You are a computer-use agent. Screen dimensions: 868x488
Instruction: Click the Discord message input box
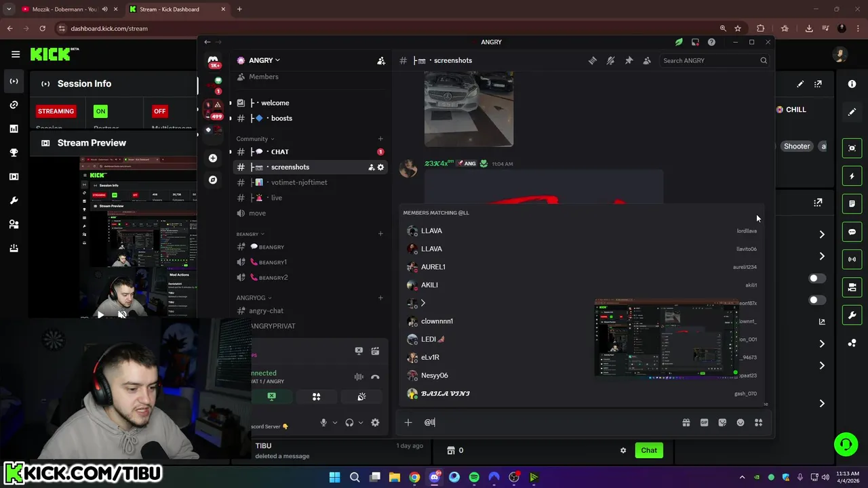(549, 422)
